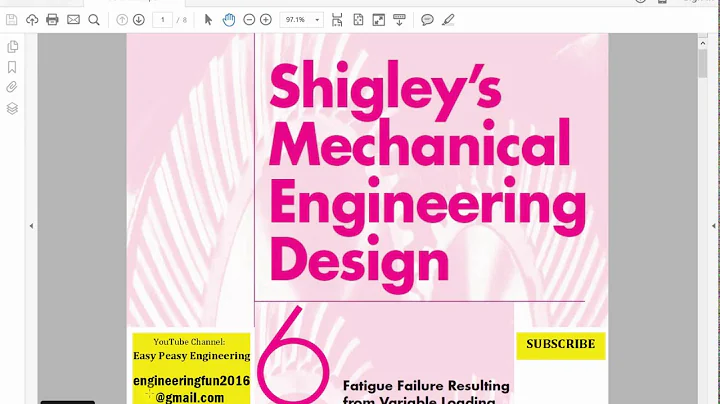Activate the Hand pan tool
This screenshot has width=720, height=404.
(x=229, y=20)
